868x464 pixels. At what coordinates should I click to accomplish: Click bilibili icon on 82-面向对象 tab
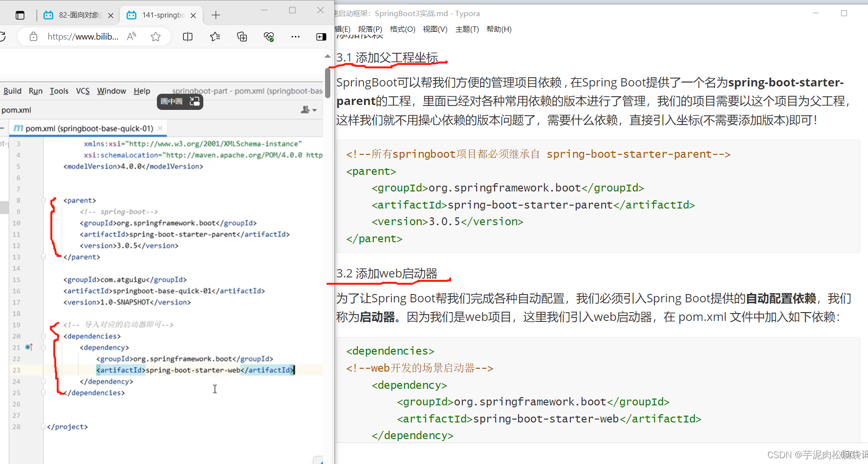(x=48, y=15)
